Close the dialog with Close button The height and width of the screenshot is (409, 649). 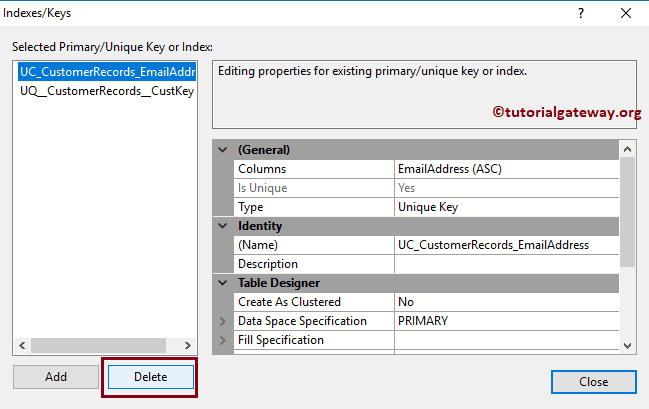pyautogui.click(x=593, y=381)
